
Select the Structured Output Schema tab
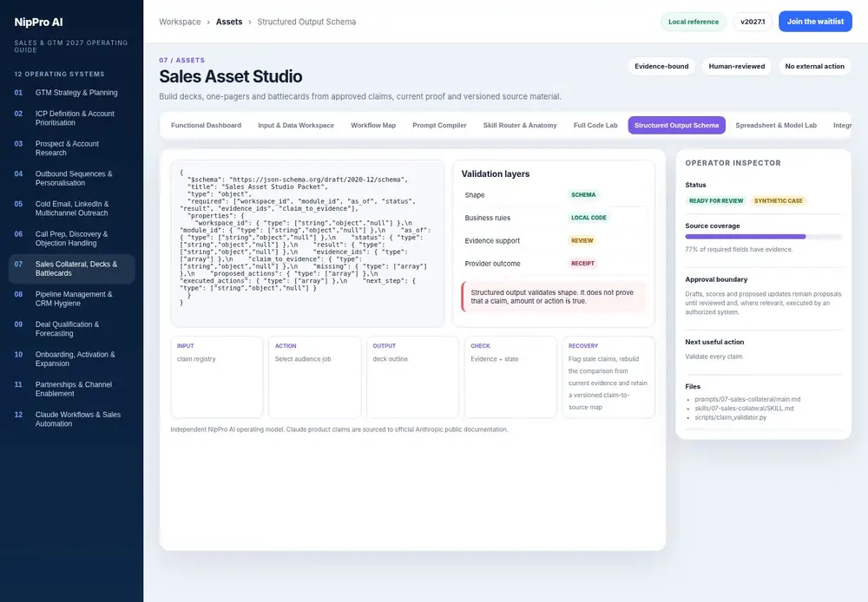(676, 125)
